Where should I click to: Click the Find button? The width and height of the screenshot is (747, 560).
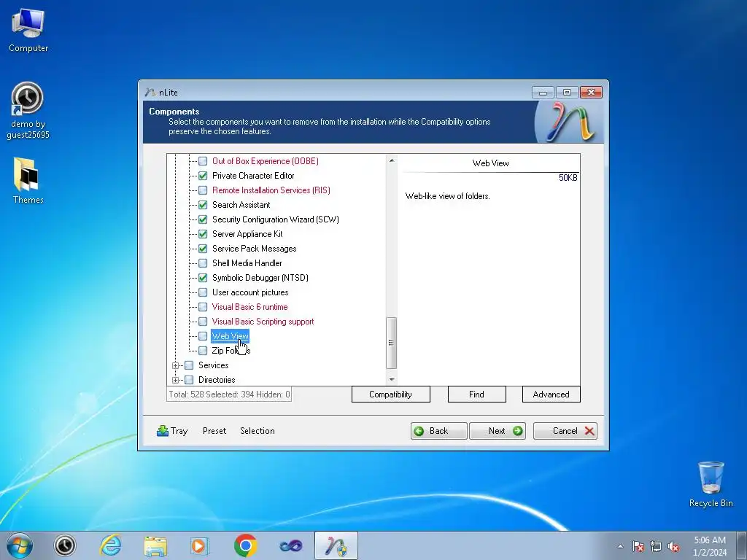pos(476,394)
